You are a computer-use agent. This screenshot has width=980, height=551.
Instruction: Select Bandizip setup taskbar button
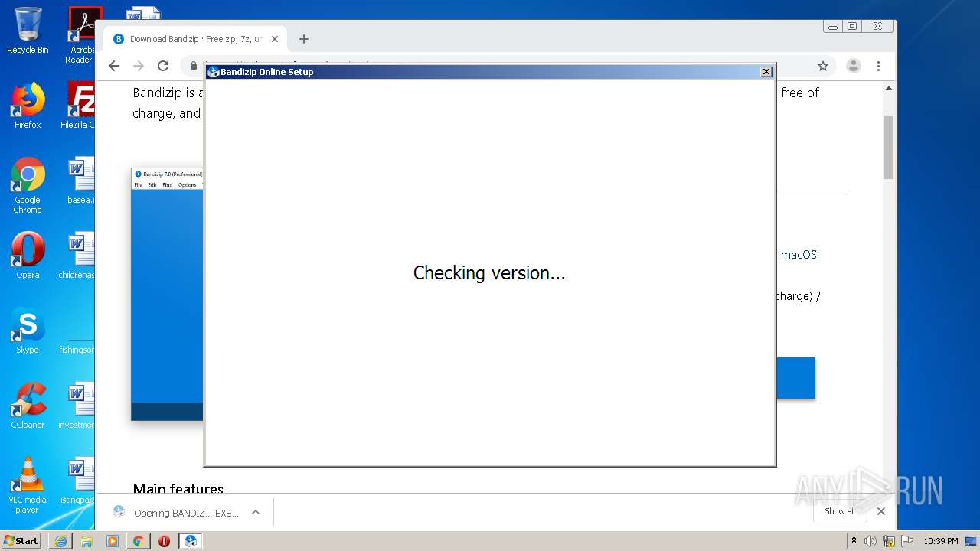[190, 541]
